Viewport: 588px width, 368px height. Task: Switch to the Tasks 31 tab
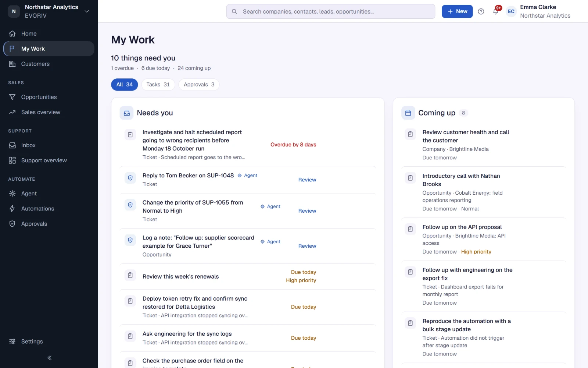[x=158, y=84]
